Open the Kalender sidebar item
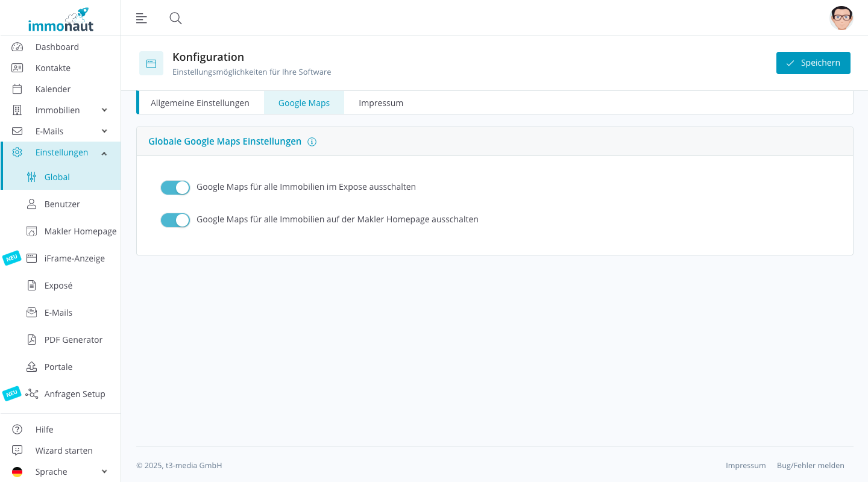 click(x=53, y=89)
